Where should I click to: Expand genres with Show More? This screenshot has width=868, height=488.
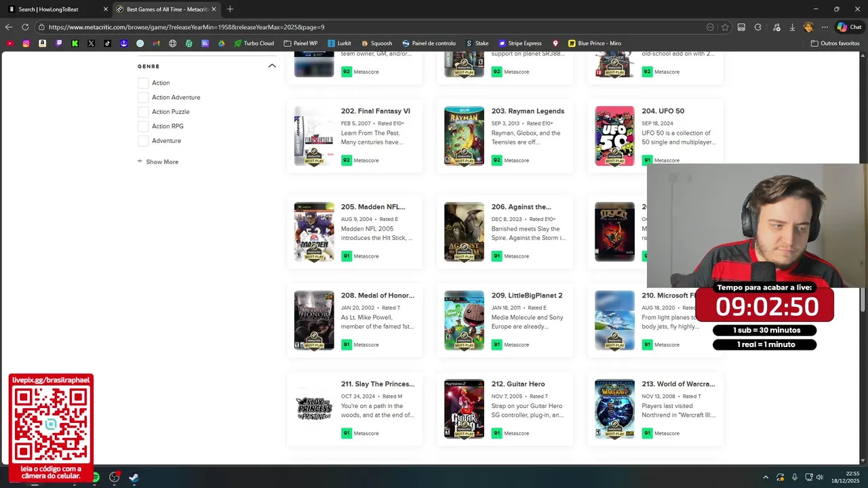[x=158, y=162]
